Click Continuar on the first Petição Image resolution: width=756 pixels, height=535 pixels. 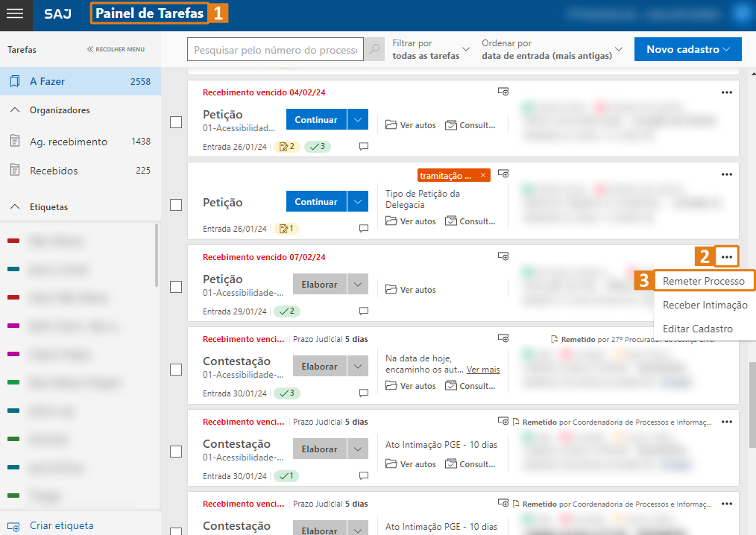(x=316, y=119)
